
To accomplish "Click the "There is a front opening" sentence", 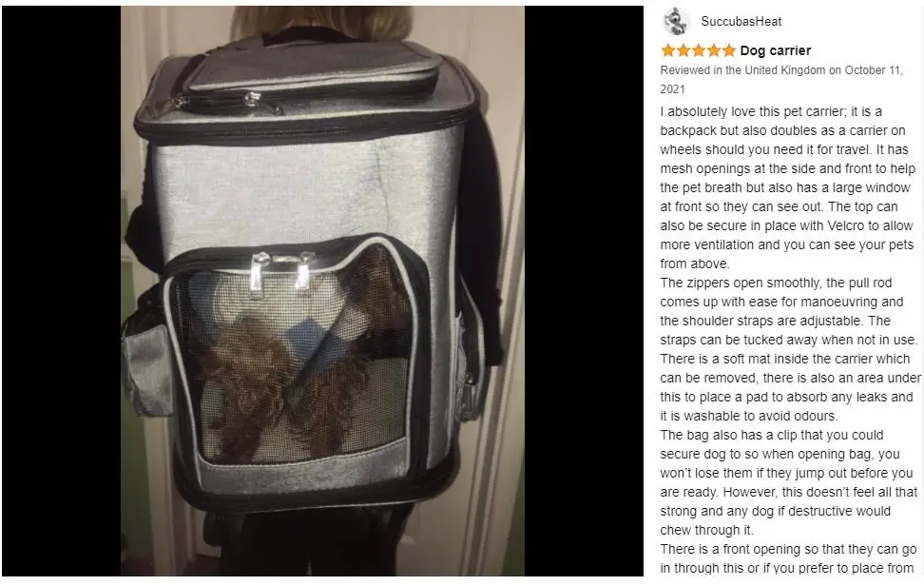I will 788,558.
